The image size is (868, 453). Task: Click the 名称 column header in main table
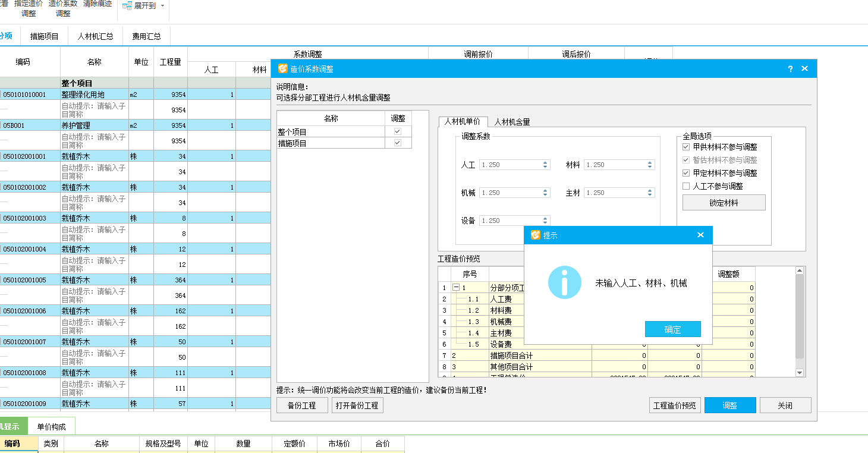[95, 62]
